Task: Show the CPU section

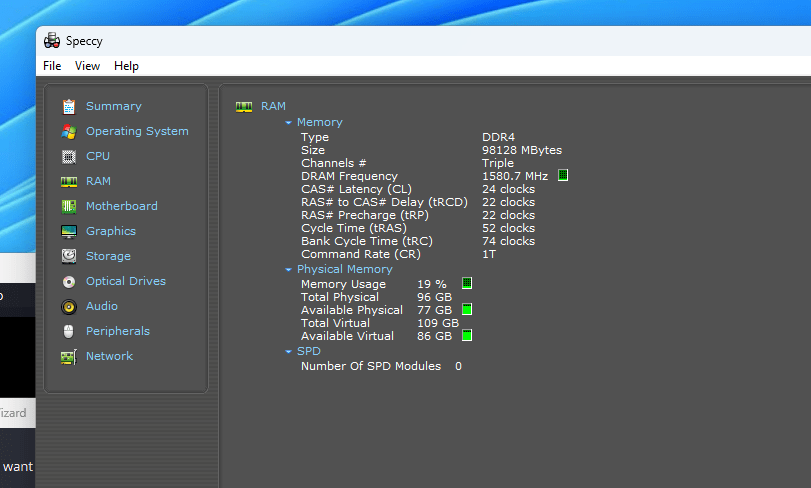Action: [x=98, y=156]
